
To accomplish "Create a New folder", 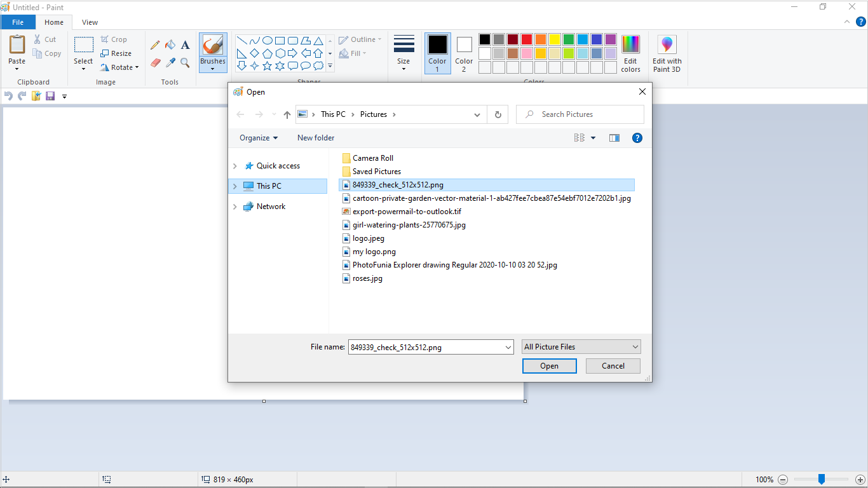I will coord(316,137).
